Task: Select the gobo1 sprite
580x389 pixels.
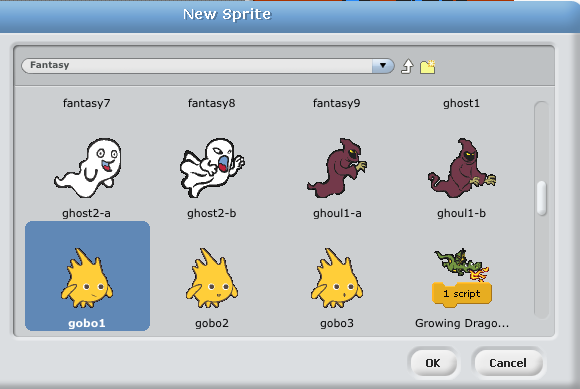Action: click(87, 276)
